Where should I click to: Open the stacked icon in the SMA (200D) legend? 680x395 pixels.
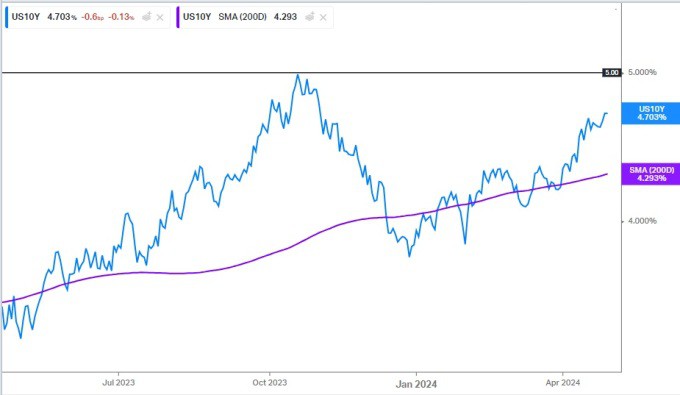pos(310,17)
